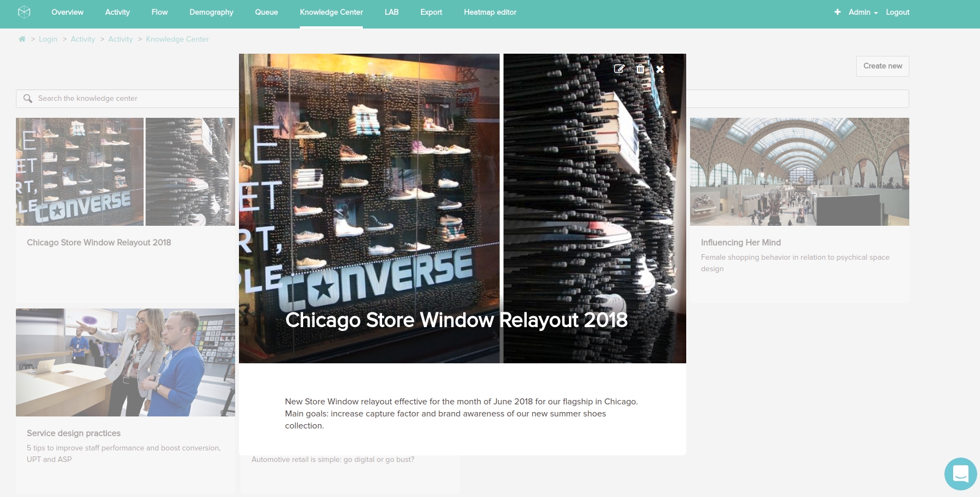This screenshot has width=980, height=497.
Task: Click the Female shopping behavior description
Action: coord(795,263)
